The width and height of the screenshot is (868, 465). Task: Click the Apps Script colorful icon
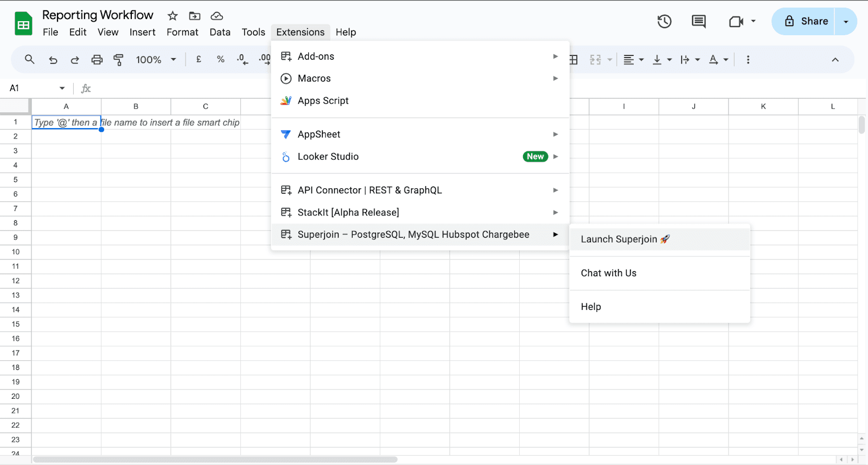click(286, 100)
